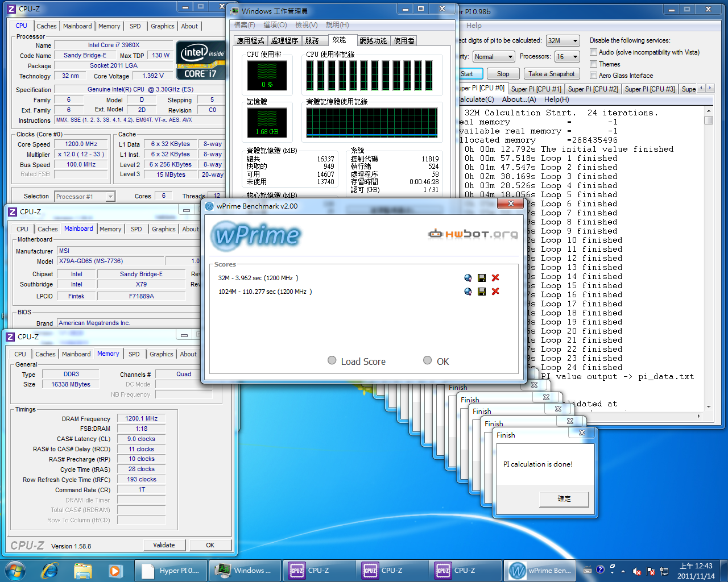The height and width of the screenshot is (582, 728).
Task: Save the 1024M score with the floppy icon
Action: [x=482, y=292]
